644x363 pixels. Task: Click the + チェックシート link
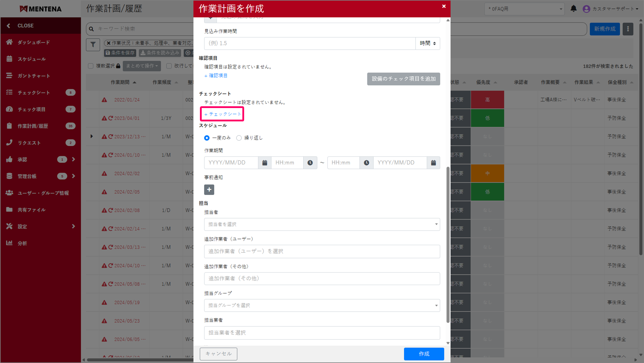click(x=222, y=114)
